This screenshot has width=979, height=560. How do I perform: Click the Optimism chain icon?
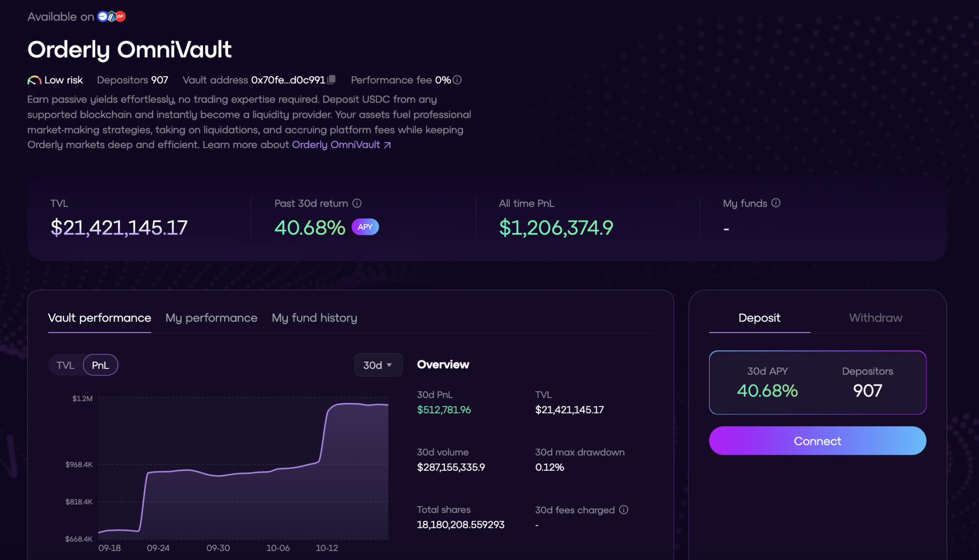click(120, 16)
